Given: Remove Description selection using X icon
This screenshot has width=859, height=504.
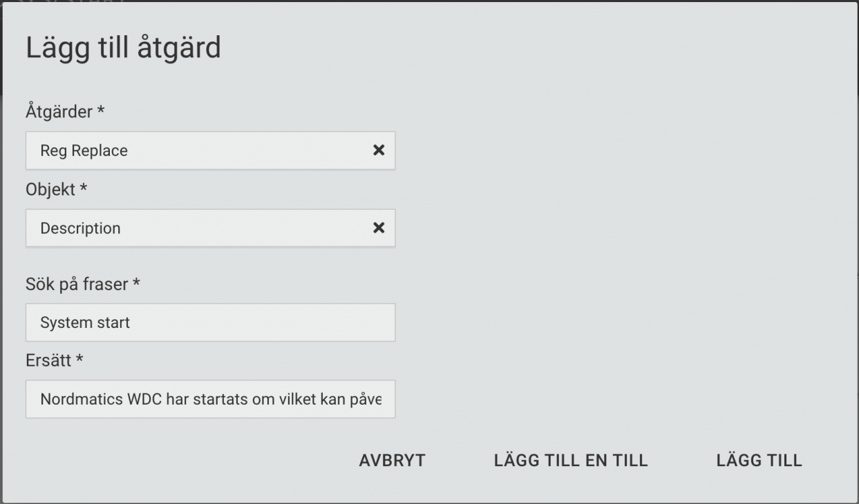Looking at the screenshot, I should (x=379, y=228).
